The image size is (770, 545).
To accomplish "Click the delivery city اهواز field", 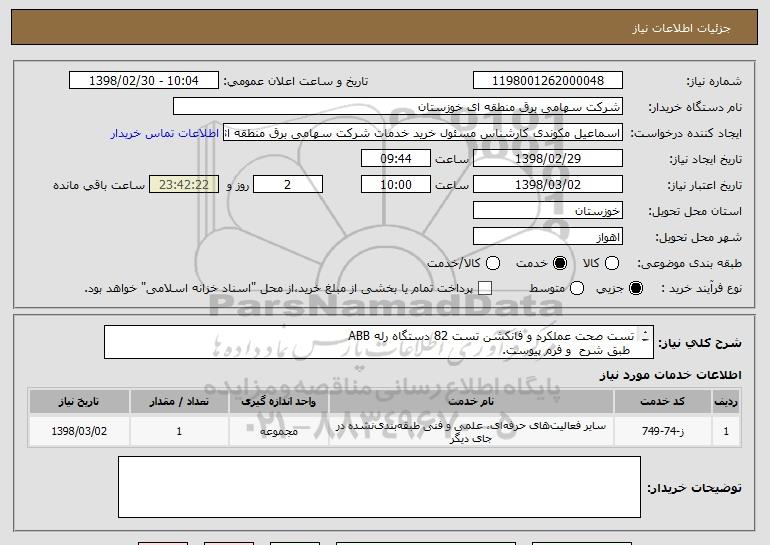I will (546, 237).
